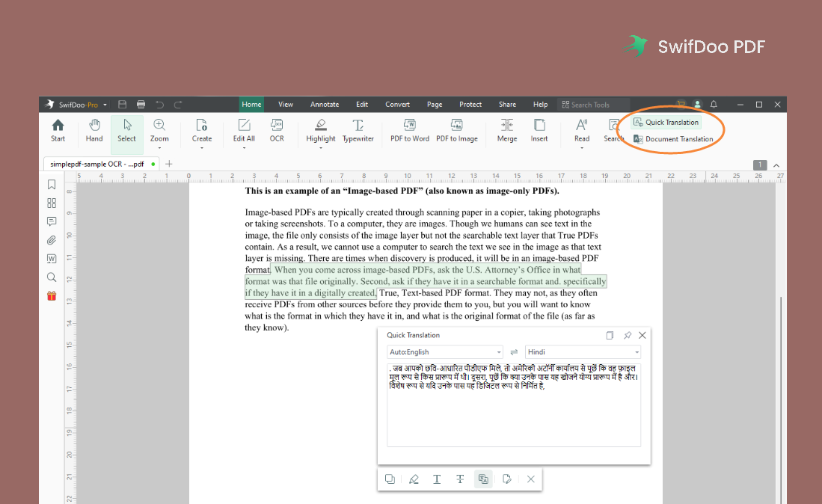Close the Quick Translation panel
This screenshot has height=504, width=822.
642,335
